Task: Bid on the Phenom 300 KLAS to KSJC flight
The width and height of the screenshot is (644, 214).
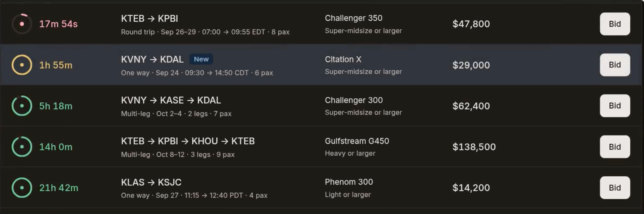Action: pyautogui.click(x=615, y=188)
